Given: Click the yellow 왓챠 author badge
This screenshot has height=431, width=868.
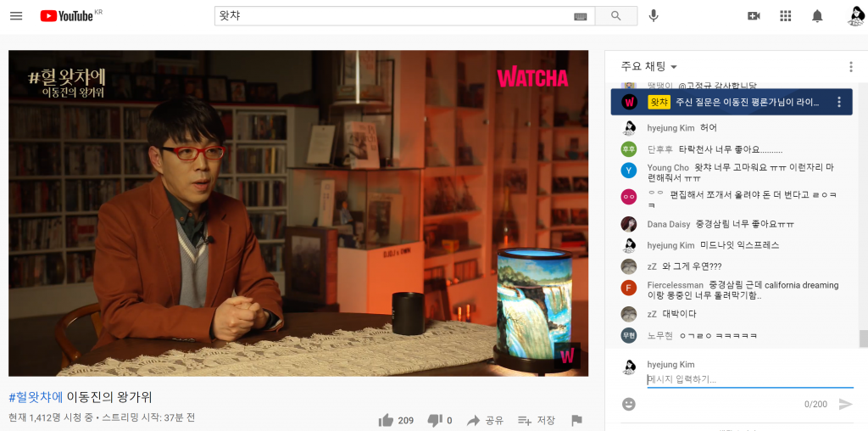Looking at the screenshot, I should (x=659, y=102).
